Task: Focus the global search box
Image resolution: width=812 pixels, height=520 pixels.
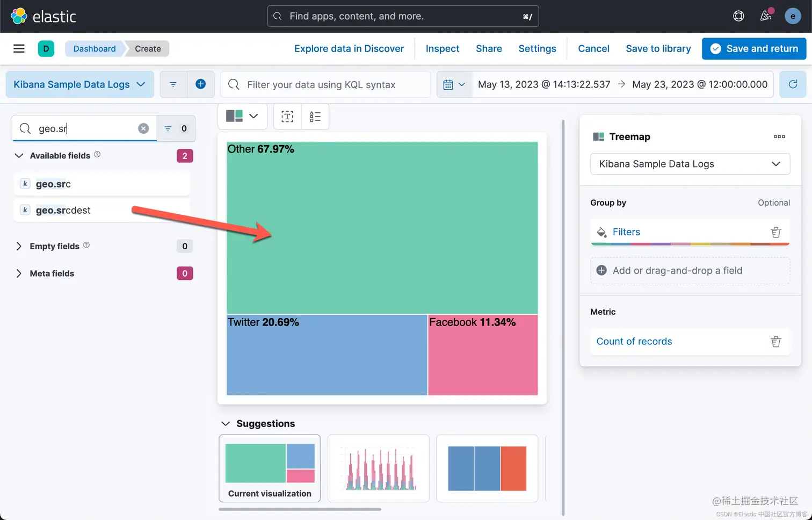Action: coord(403,16)
